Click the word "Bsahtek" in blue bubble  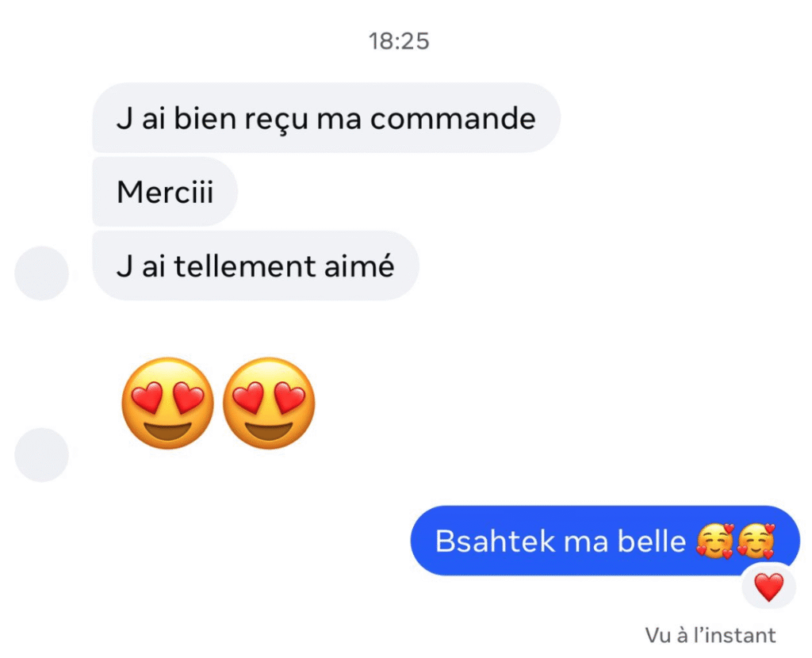[495, 541]
